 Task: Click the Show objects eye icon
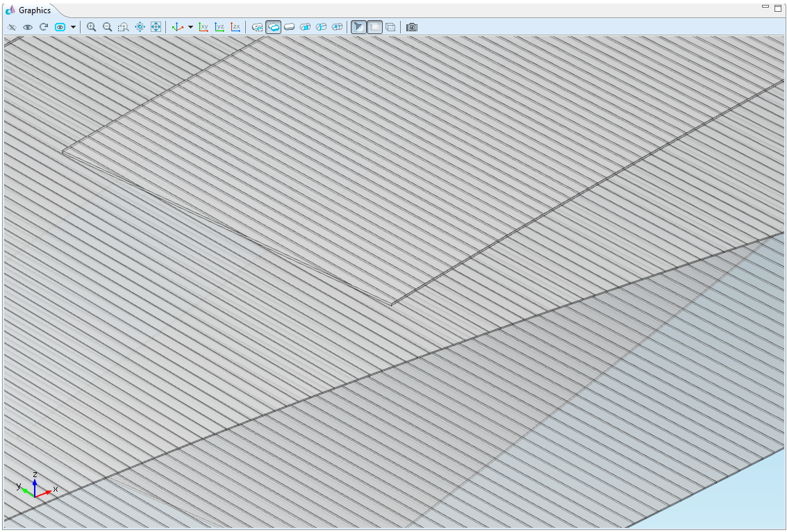tap(28, 27)
